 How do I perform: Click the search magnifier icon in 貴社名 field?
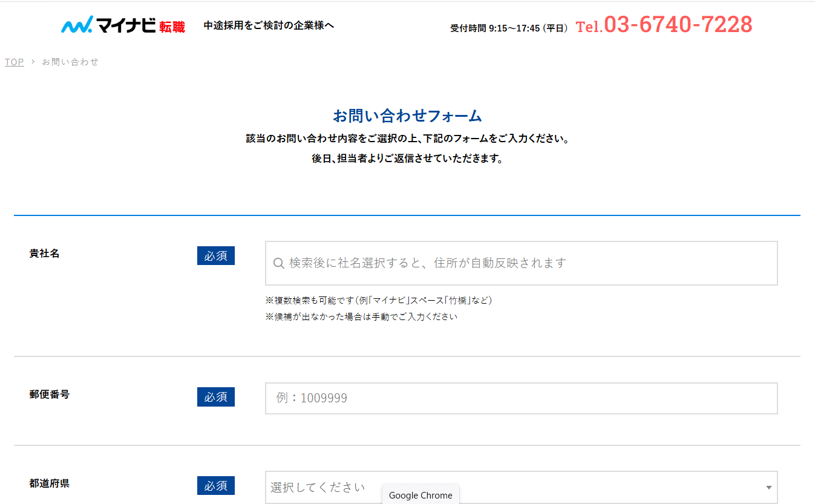(279, 263)
